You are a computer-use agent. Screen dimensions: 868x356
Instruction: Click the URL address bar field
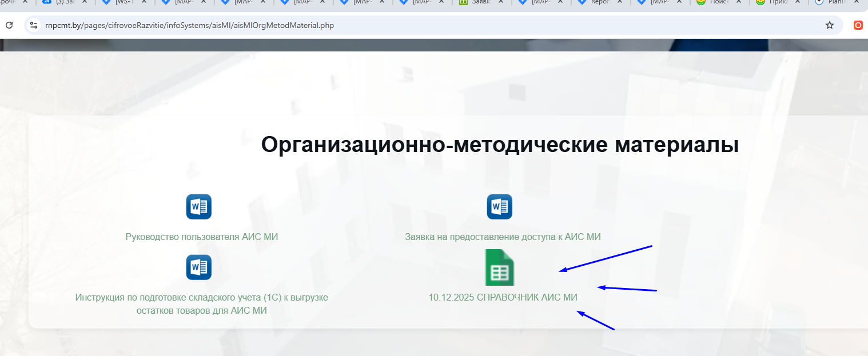(x=400, y=25)
